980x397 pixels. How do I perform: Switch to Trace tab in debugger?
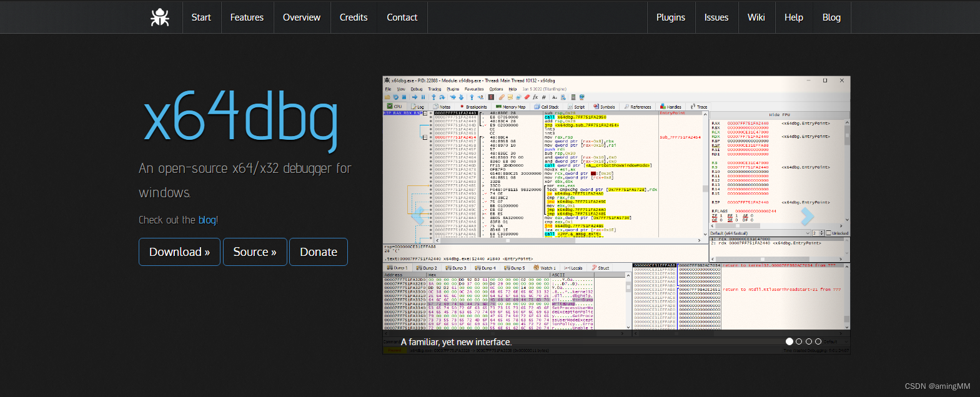point(699,107)
